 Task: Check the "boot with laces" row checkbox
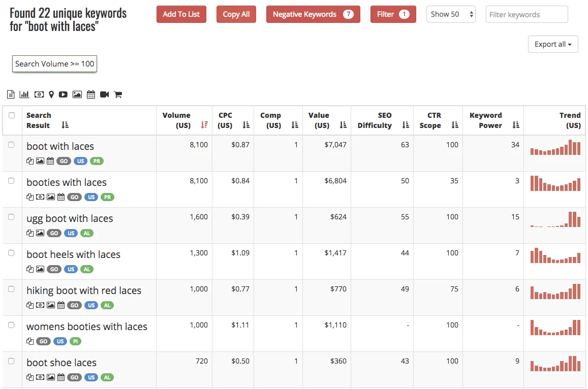[12, 145]
